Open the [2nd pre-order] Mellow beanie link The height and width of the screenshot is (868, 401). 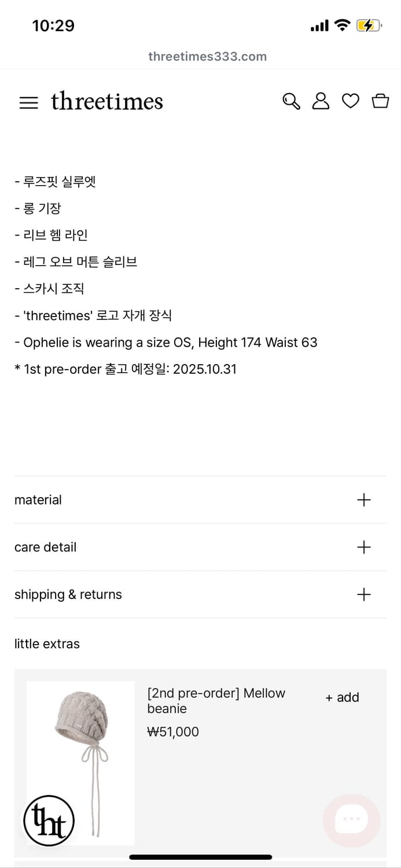[216, 701]
